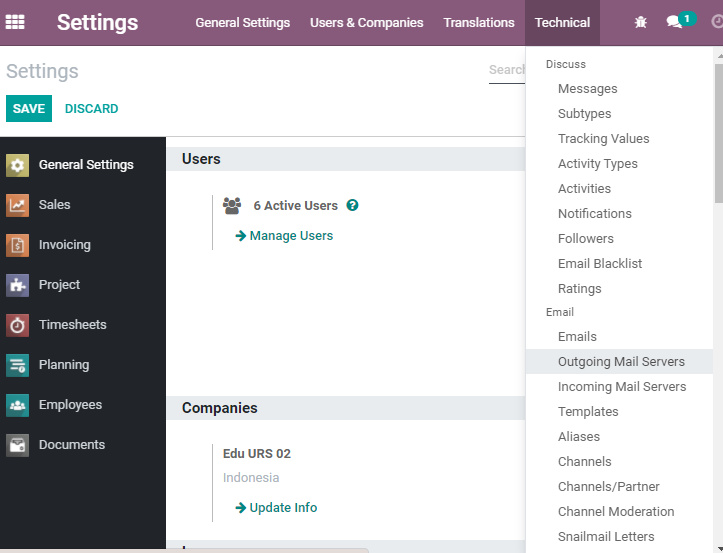Viewport: 723px width, 553px height.
Task: Click the activities clock icon
Action: click(717, 22)
